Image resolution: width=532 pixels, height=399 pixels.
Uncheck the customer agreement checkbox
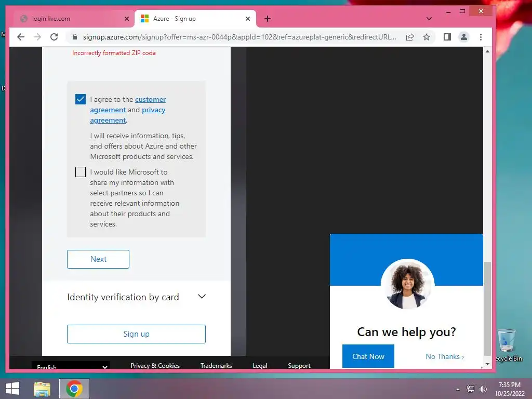[x=81, y=99]
